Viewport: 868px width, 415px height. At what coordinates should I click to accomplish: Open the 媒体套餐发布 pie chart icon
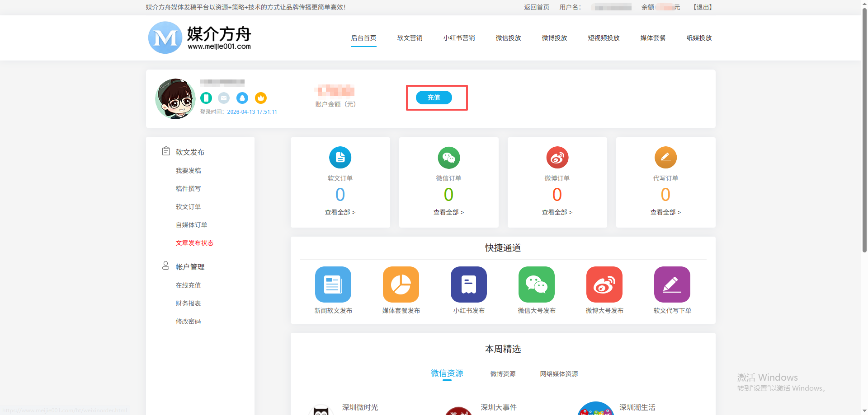[x=401, y=284]
